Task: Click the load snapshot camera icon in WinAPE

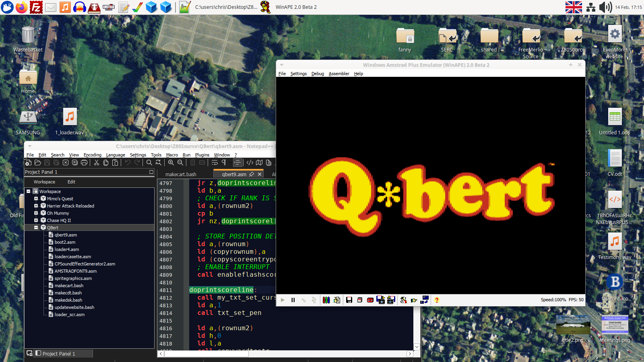Action: click(x=391, y=300)
